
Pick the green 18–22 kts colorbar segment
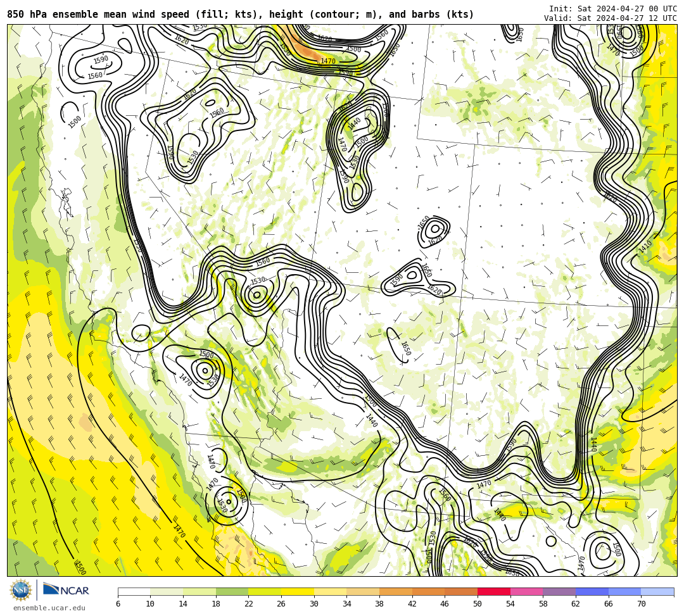click(232, 591)
